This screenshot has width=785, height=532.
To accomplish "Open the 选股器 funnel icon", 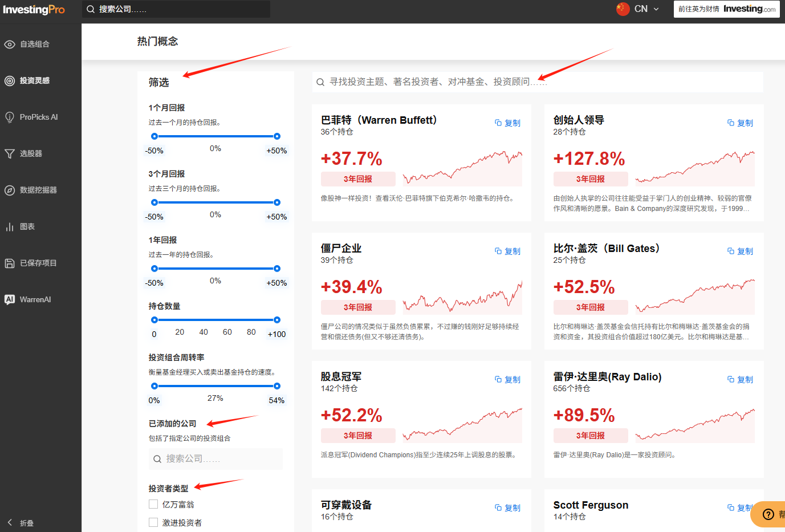I will click(10, 153).
